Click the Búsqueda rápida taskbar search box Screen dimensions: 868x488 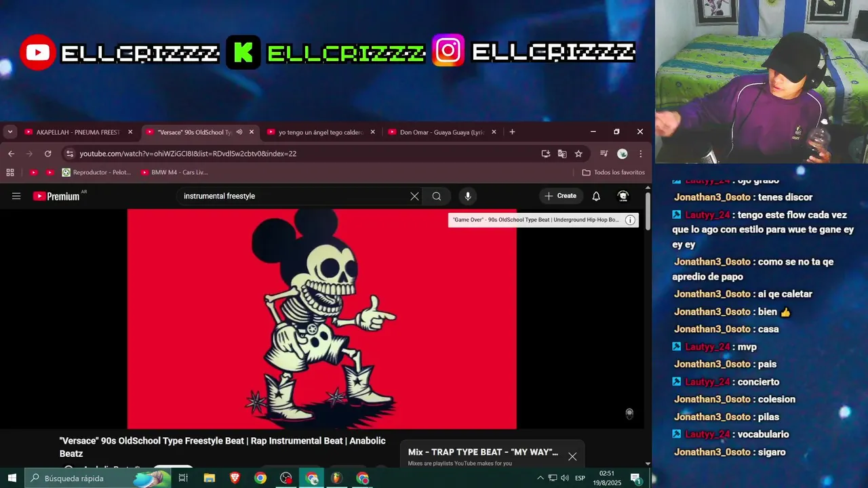tap(98, 479)
